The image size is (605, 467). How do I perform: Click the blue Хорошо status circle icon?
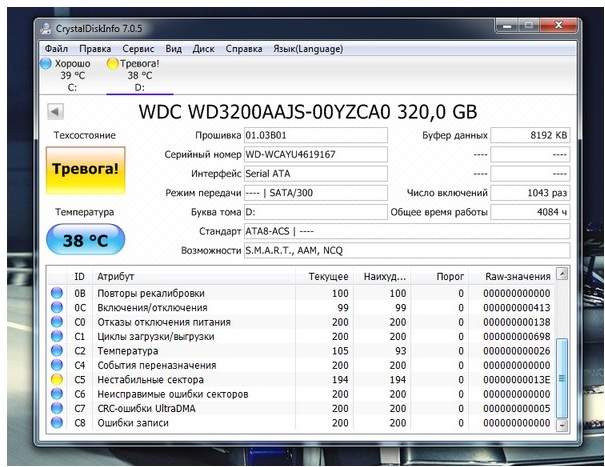pyautogui.click(x=46, y=64)
